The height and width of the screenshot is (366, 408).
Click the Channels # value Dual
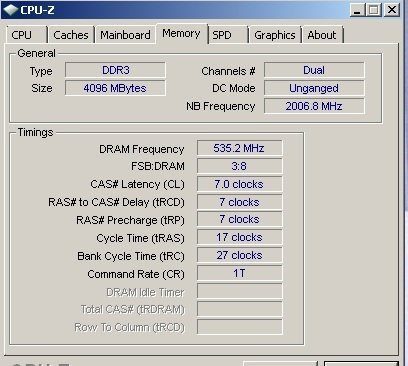click(x=314, y=70)
